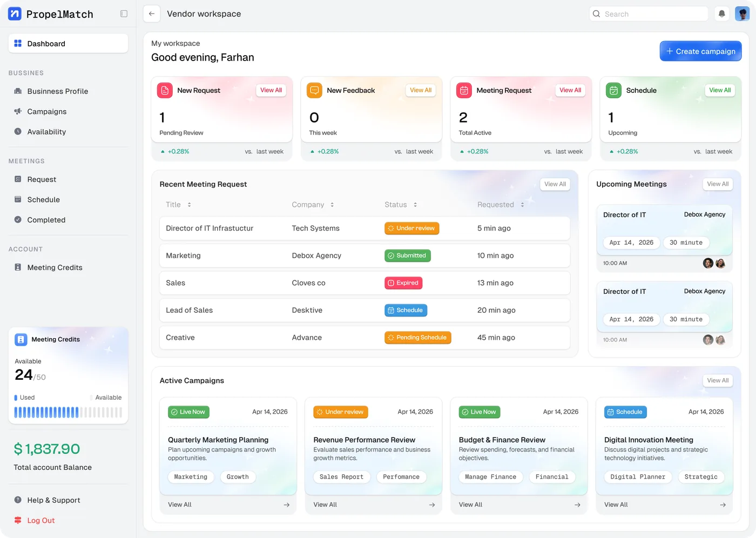View all in the New Feedback card

click(421, 90)
